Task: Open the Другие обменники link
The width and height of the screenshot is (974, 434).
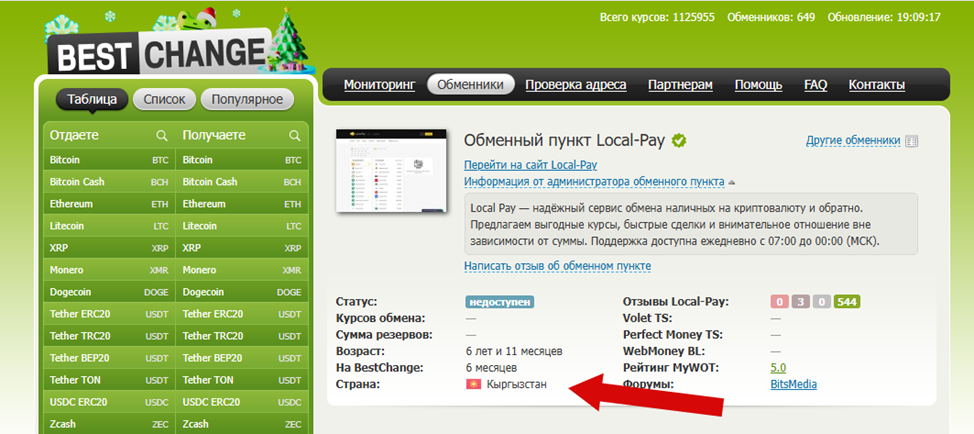Action: 853,141
